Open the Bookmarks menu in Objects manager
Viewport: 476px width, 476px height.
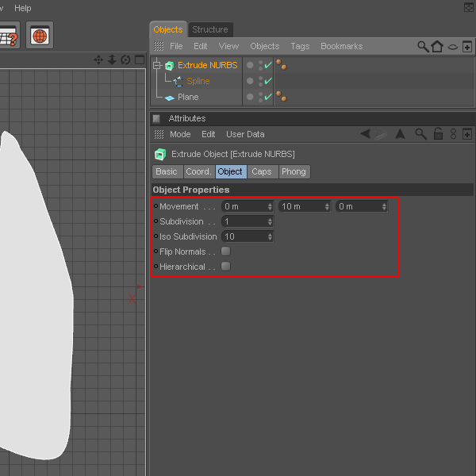342,47
